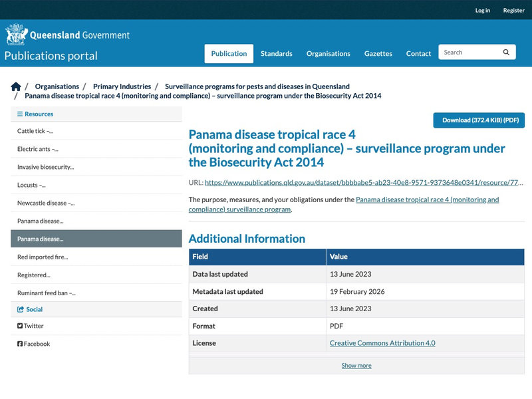Select the Invasive biosecurity resource

(96, 167)
